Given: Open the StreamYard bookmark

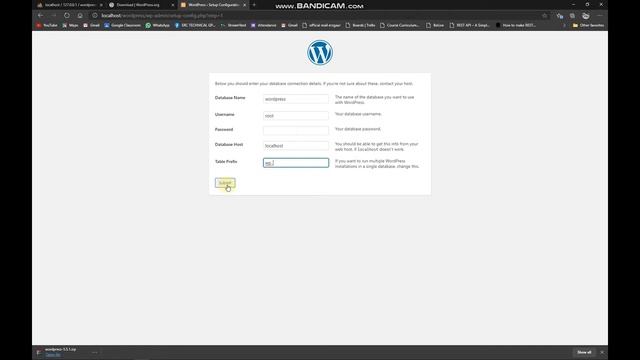Looking at the screenshot, I should point(233,25).
